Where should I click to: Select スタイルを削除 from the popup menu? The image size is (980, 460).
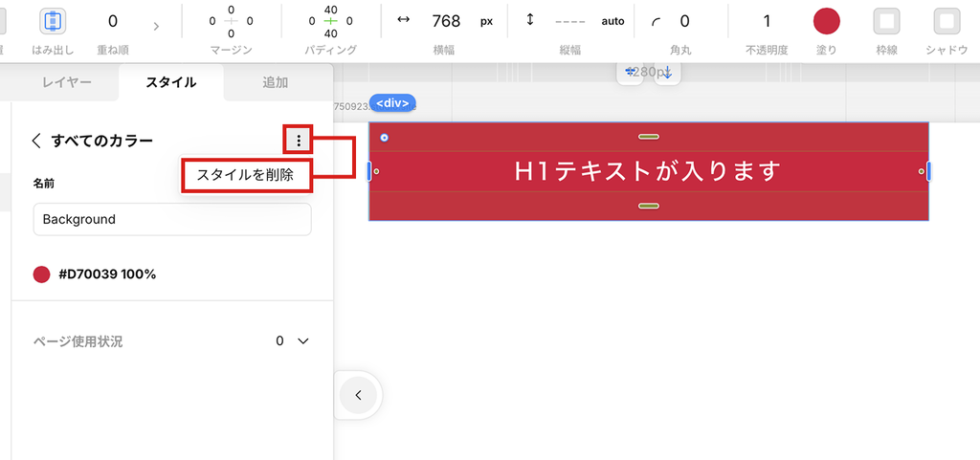(245, 175)
